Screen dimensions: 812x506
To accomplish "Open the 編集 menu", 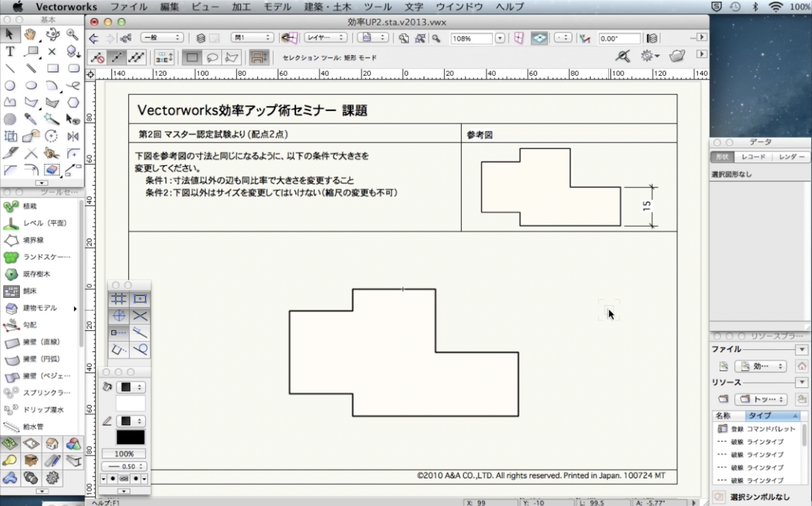I will (169, 7).
